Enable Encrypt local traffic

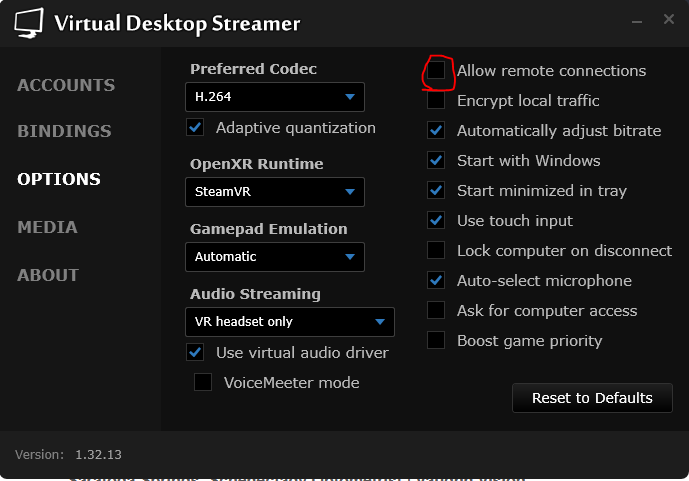(x=436, y=101)
